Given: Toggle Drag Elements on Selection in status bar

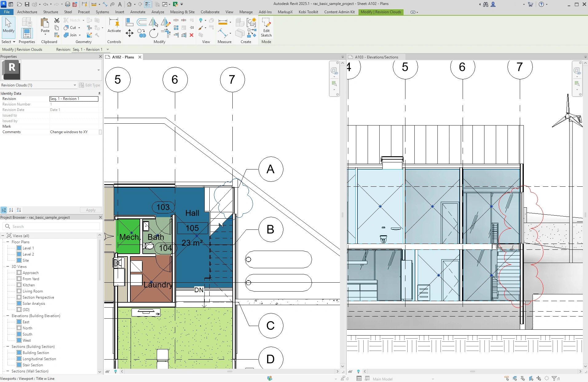Looking at the screenshot, I should [x=539, y=379].
